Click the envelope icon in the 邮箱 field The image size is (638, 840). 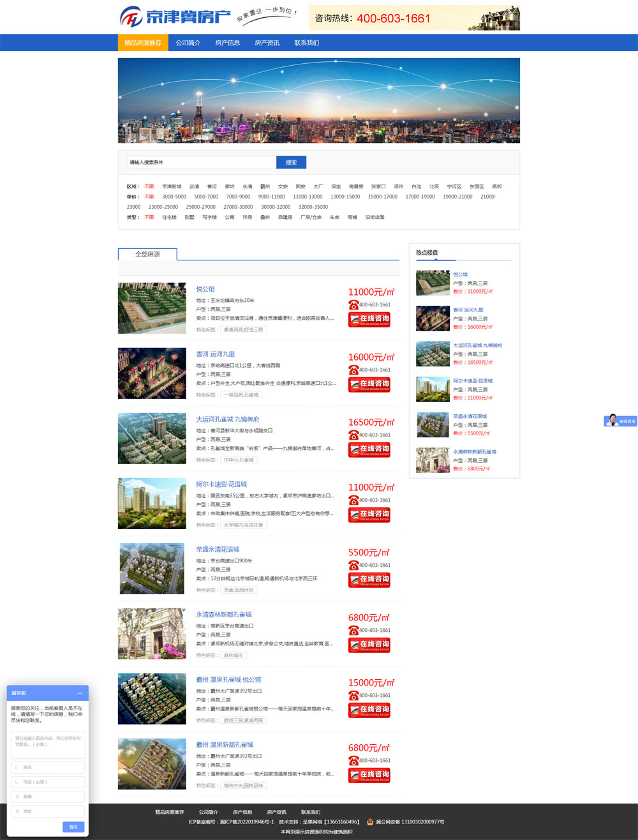pos(17,797)
